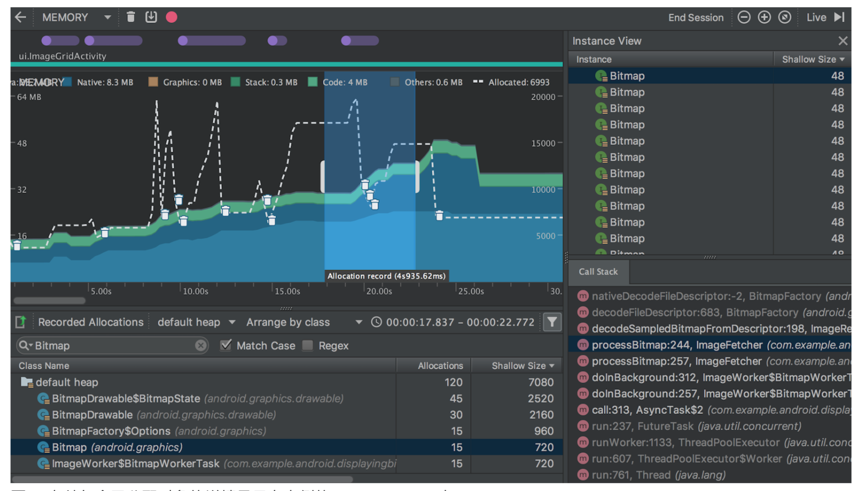This screenshot has width=868, height=491.
Task: Click the green export allocations icon
Action: 20,322
